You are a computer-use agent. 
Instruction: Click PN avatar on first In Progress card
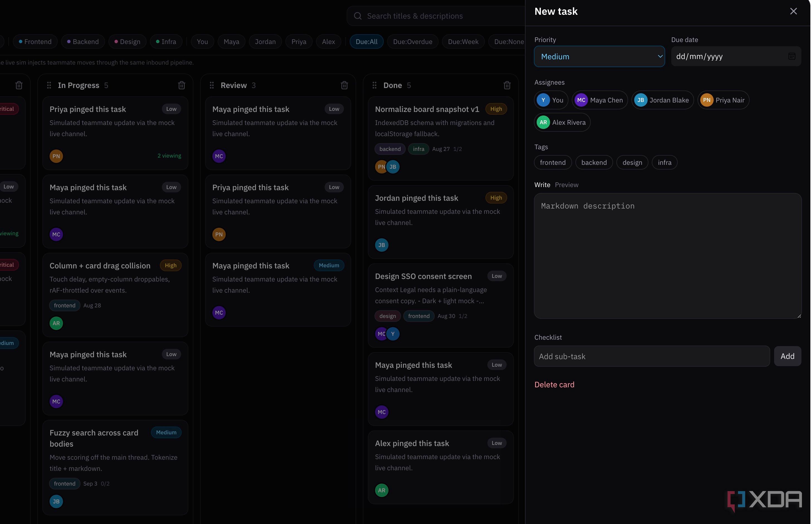56,156
